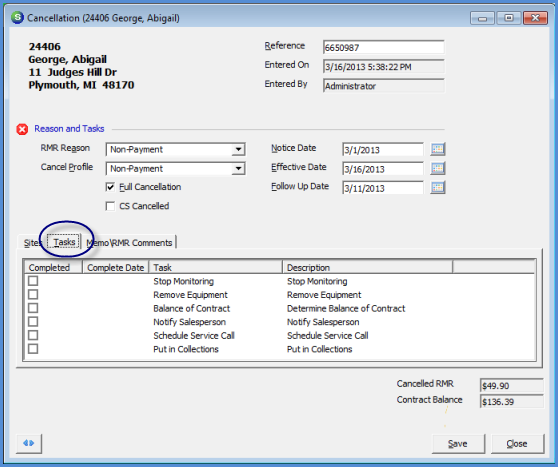Expand the RMR Reason dropdown
The image size is (558, 467).
tap(238, 149)
